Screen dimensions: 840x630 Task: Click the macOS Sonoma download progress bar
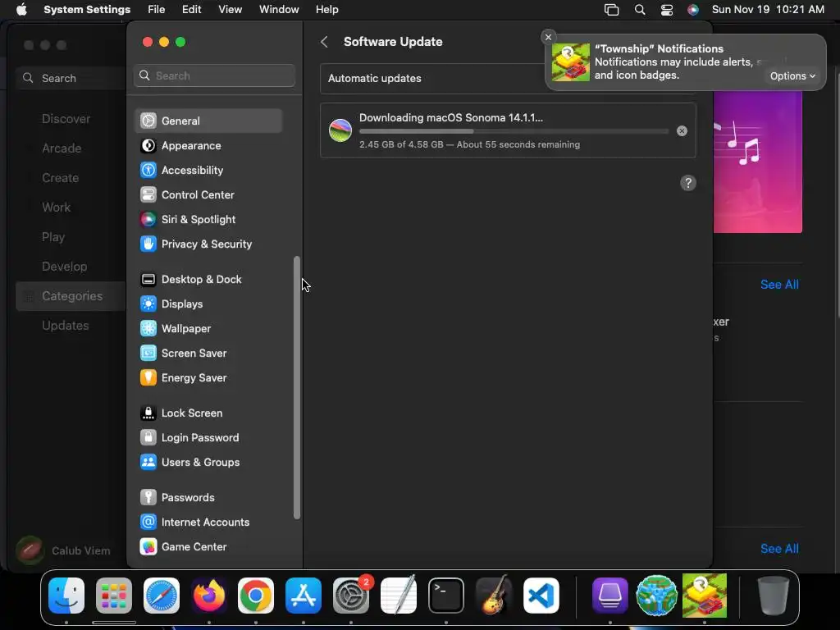pos(514,131)
